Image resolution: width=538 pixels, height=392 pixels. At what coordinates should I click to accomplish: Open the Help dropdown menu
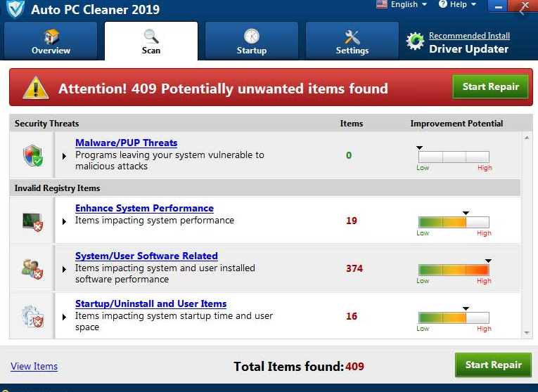458,4
